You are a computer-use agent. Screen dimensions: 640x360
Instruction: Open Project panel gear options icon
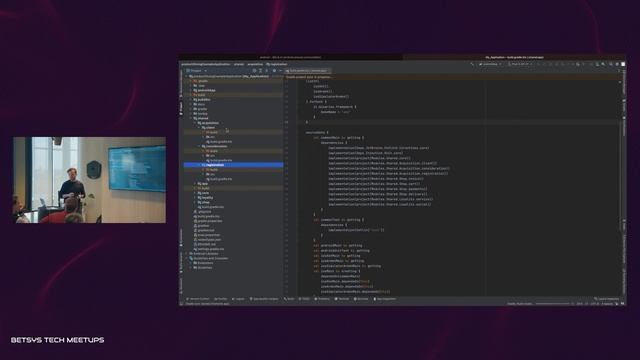(x=274, y=71)
